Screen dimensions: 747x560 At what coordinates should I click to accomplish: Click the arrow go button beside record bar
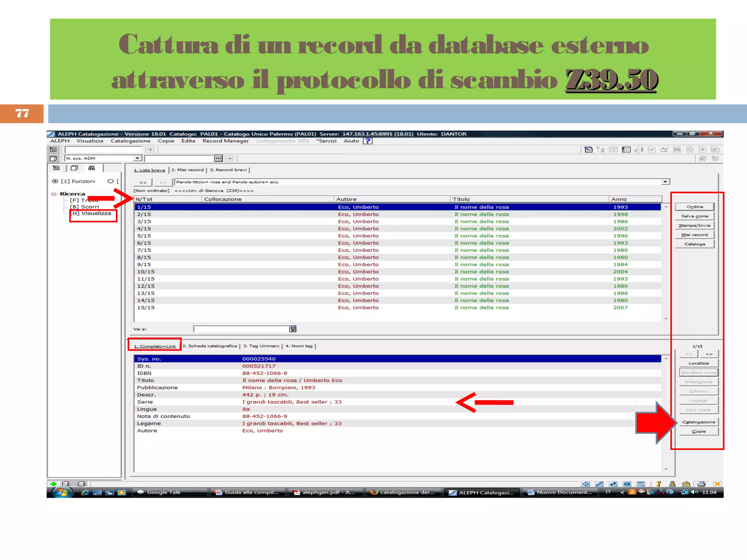[x=150, y=149]
